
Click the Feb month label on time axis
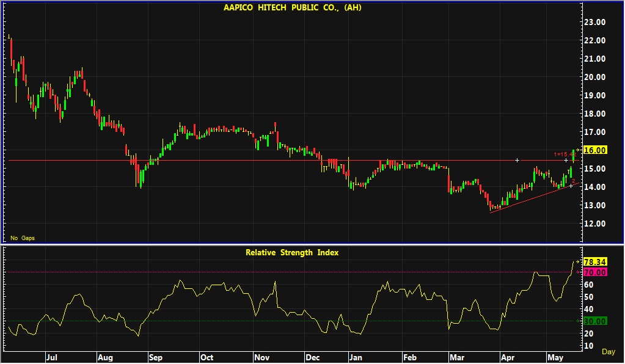410,357
